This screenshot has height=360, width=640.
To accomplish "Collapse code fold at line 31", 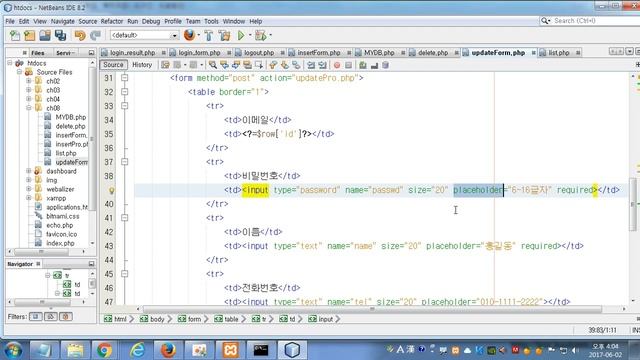I will pos(124,78).
